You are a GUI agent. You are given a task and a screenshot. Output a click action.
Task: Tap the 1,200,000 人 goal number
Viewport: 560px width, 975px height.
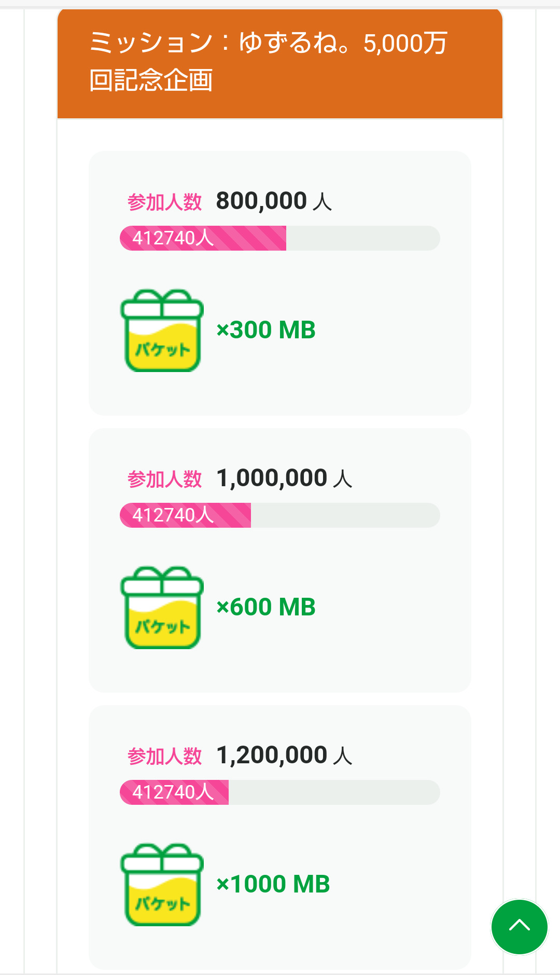pyautogui.click(x=284, y=755)
